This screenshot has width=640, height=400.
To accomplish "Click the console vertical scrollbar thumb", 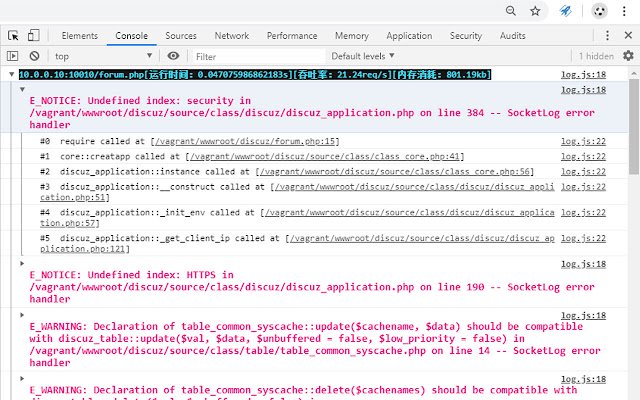I will [x=634, y=127].
